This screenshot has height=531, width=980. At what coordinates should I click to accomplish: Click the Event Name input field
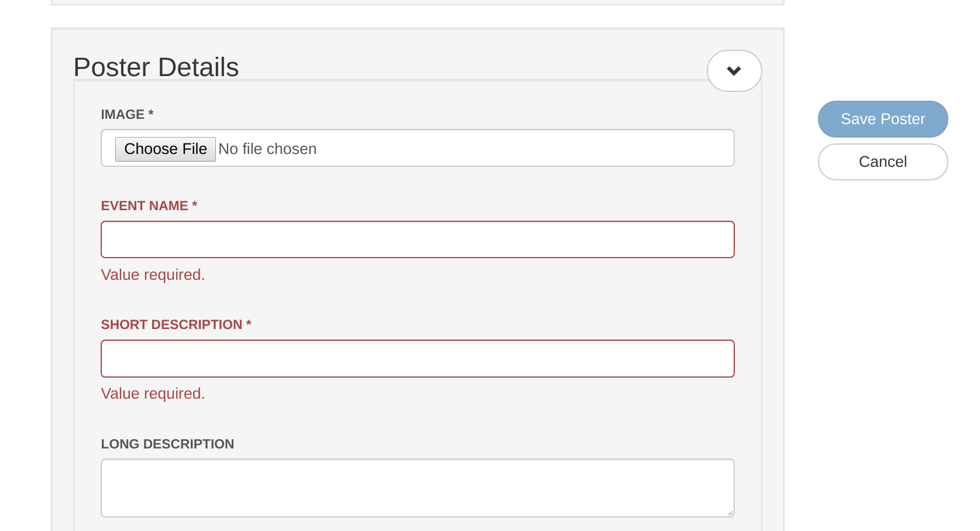(x=417, y=239)
